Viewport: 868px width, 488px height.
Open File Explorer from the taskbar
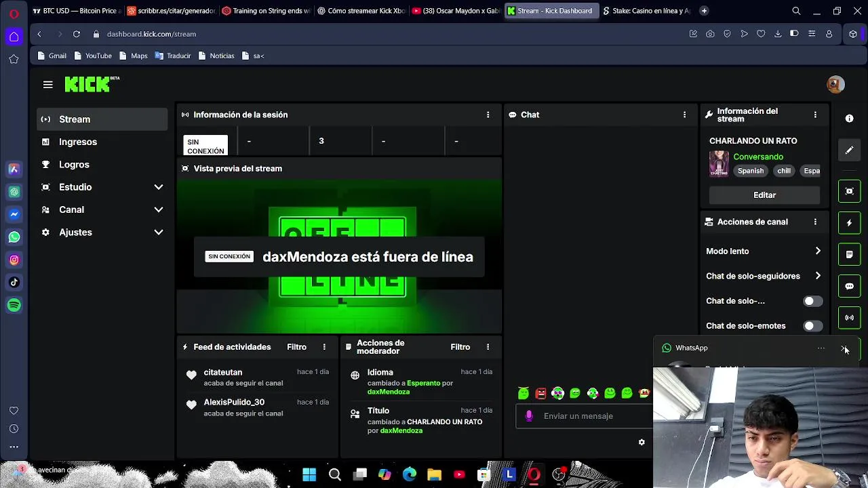tap(434, 474)
